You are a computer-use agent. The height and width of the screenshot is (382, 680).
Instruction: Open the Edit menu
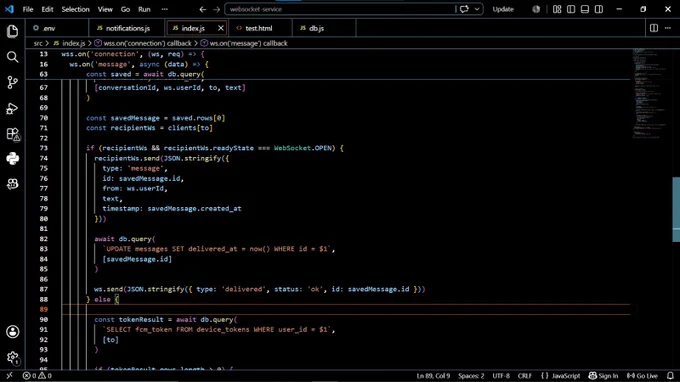pyautogui.click(x=47, y=9)
